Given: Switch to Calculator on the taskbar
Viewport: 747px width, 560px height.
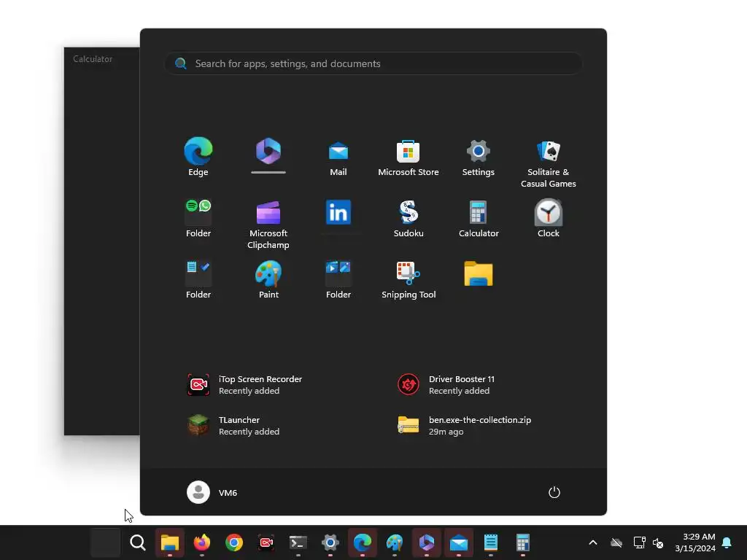Looking at the screenshot, I should (x=522, y=542).
